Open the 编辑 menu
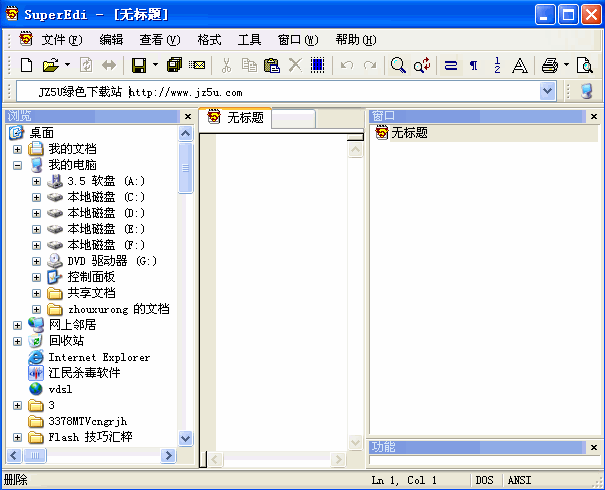Screen dimensions: 605x490 click(x=111, y=40)
